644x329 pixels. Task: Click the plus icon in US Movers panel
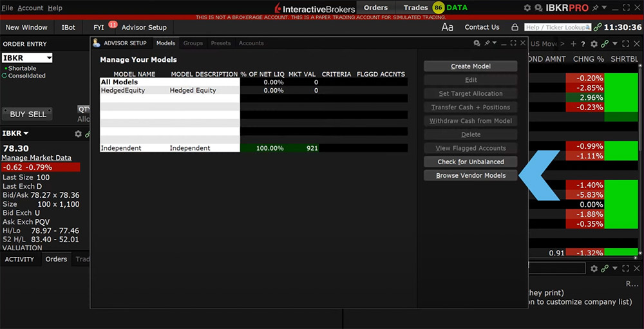point(573,44)
